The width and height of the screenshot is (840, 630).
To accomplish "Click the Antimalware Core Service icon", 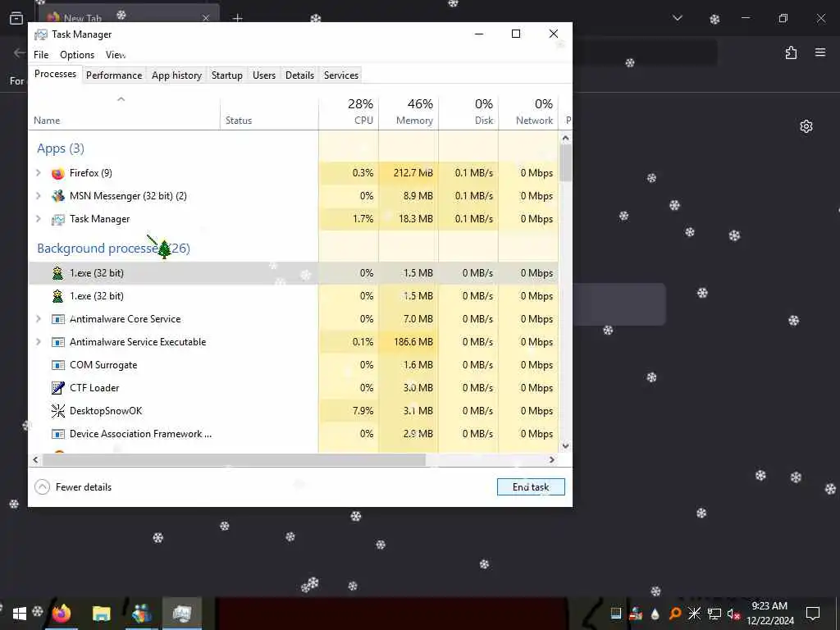I will point(58,319).
